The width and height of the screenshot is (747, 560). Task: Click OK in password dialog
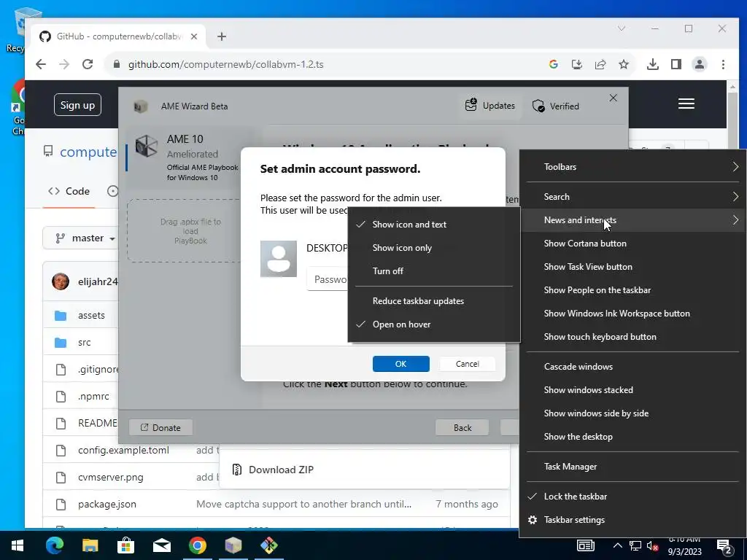tap(400, 364)
